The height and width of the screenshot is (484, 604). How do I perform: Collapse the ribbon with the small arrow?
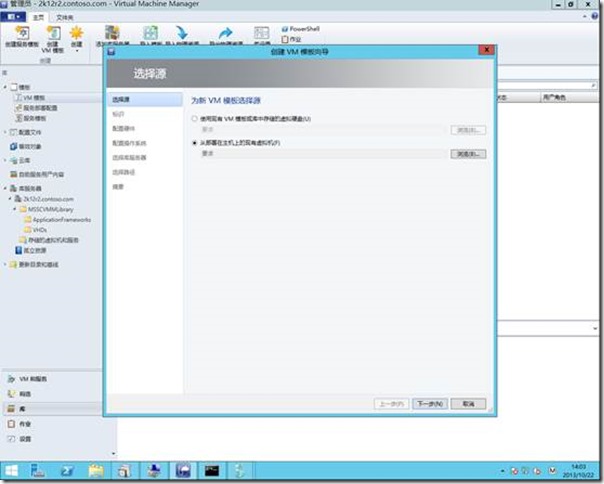pyautogui.click(x=585, y=16)
